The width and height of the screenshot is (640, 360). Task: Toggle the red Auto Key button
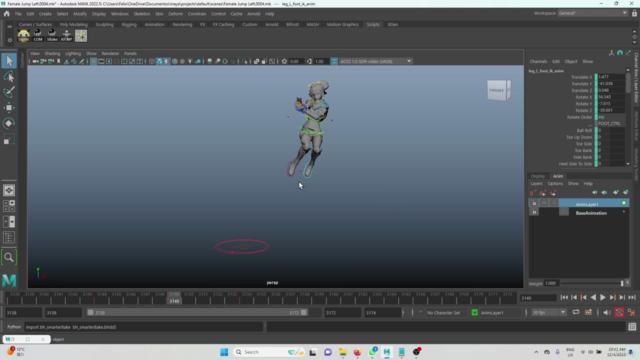tap(619, 313)
